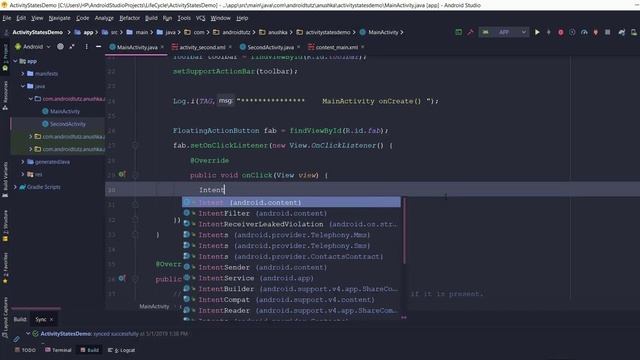Select SecondActivity in project tree
This screenshot has width=640, height=360.
(x=64, y=124)
